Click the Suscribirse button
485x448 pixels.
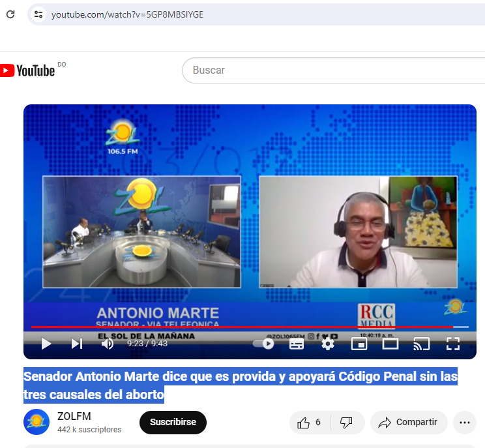point(173,423)
